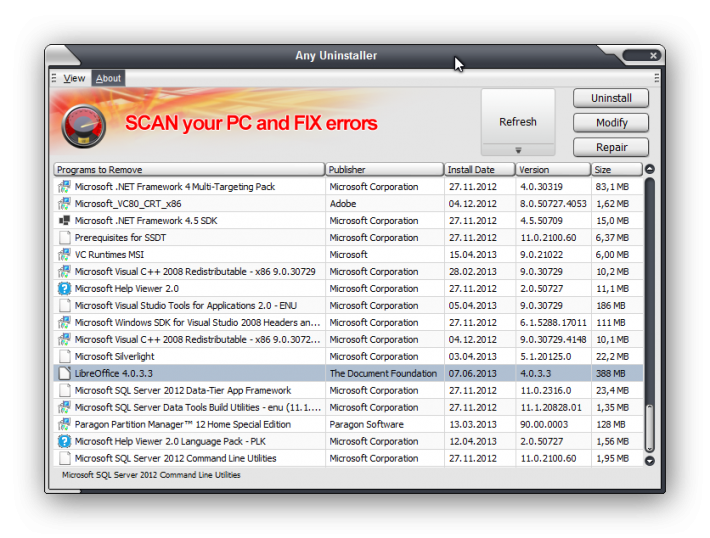Viewport: 710px width, 538px height.
Task: Click the left menu bar grip handle
Action: pyautogui.click(x=54, y=78)
